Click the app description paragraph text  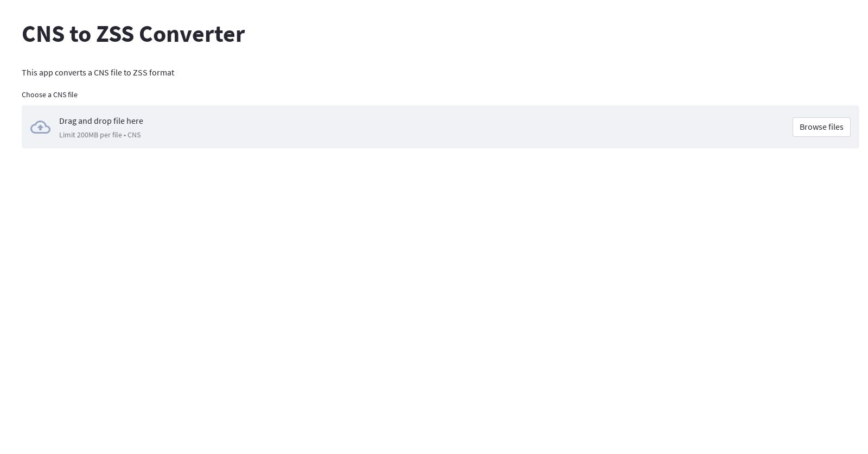click(x=98, y=73)
